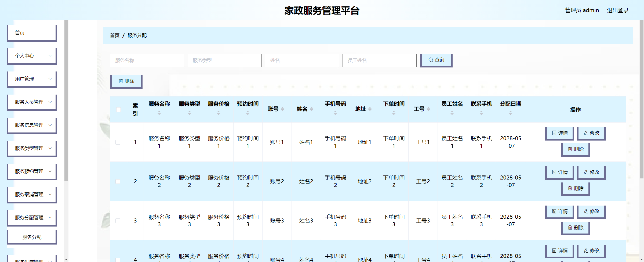
Task: Sort by the 账号 column sort arrows
Action: pyautogui.click(x=282, y=109)
